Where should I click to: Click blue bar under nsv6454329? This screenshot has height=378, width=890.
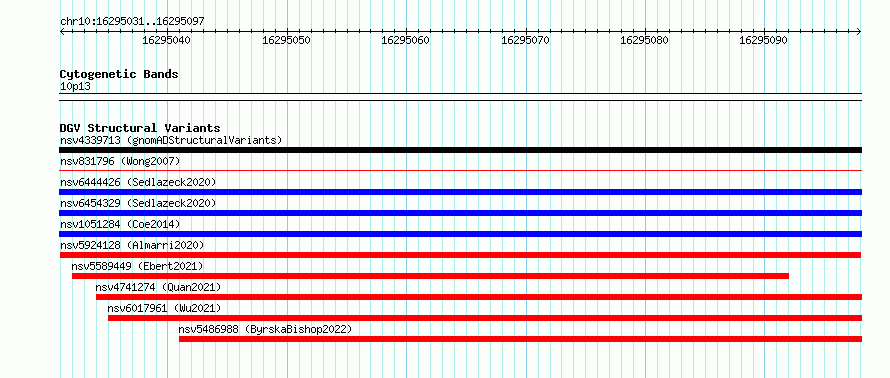click(460, 213)
